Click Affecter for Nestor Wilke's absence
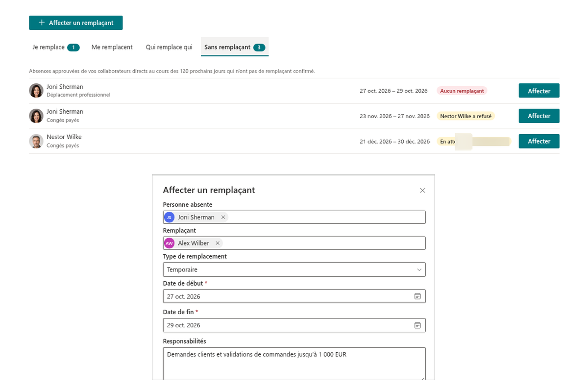The width and height of the screenshot is (588, 392). pyautogui.click(x=539, y=141)
